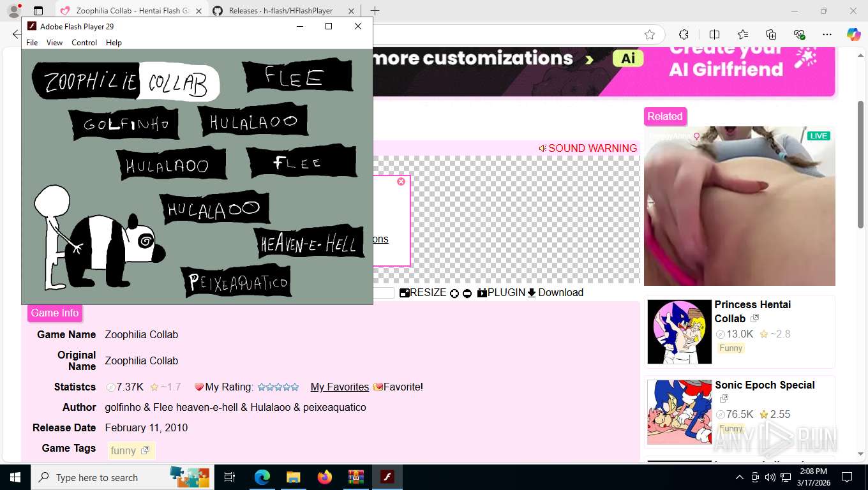Open the Windows Start menu

click(15, 477)
